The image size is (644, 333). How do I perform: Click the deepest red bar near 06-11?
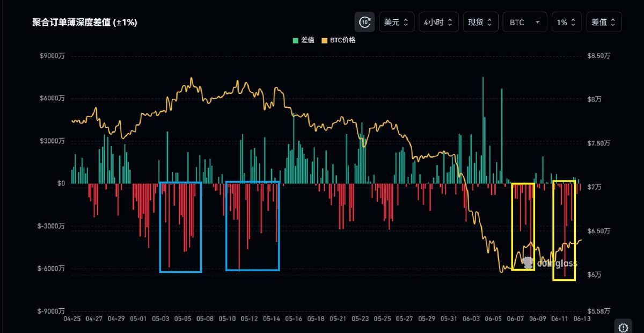coord(565,230)
